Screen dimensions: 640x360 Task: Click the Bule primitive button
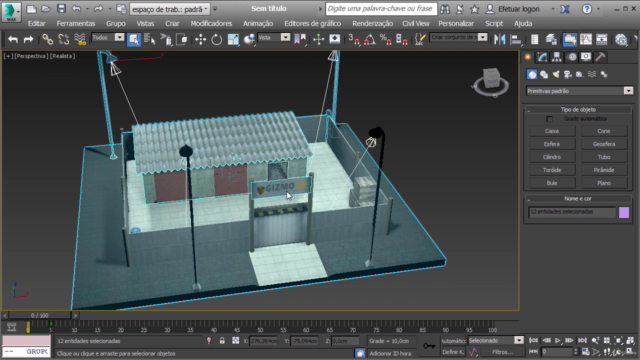click(x=552, y=183)
